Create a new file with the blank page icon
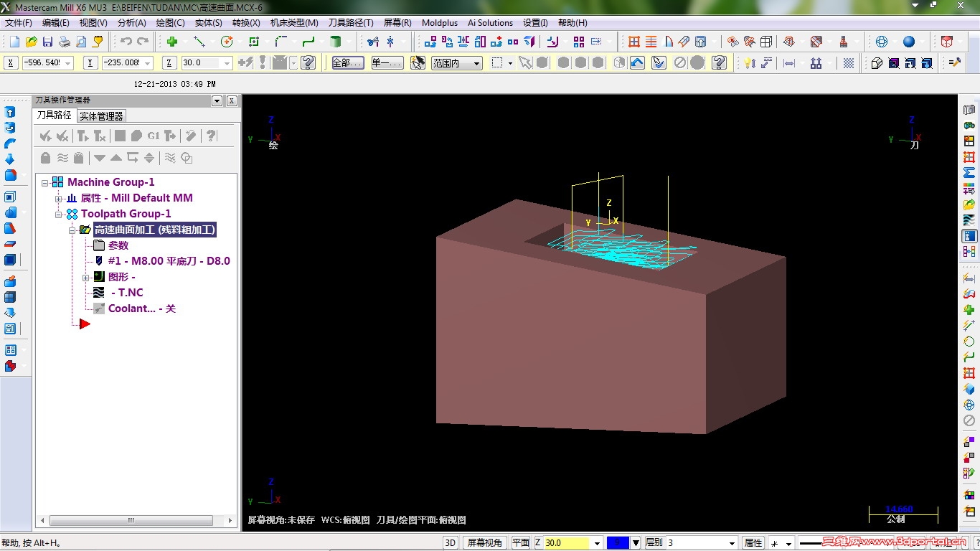Screen dimensions: 980x551 point(14,42)
